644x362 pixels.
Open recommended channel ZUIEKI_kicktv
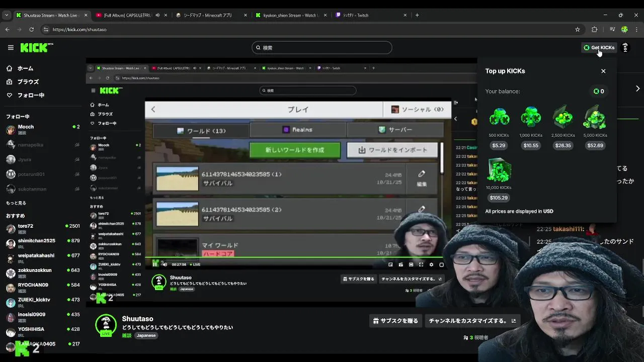(x=42, y=302)
